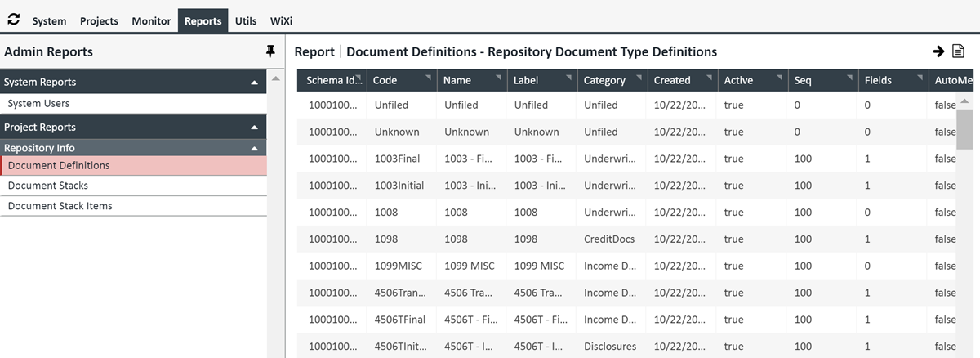Sort by the Created column header
This screenshot has height=358, width=980.
coord(672,80)
